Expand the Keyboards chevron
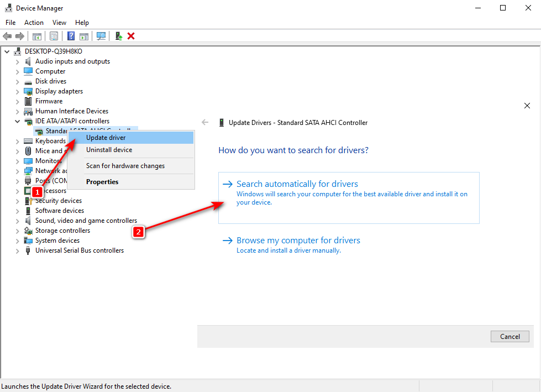The height and width of the screenshot is (392, 541). (x=17, y=142)
